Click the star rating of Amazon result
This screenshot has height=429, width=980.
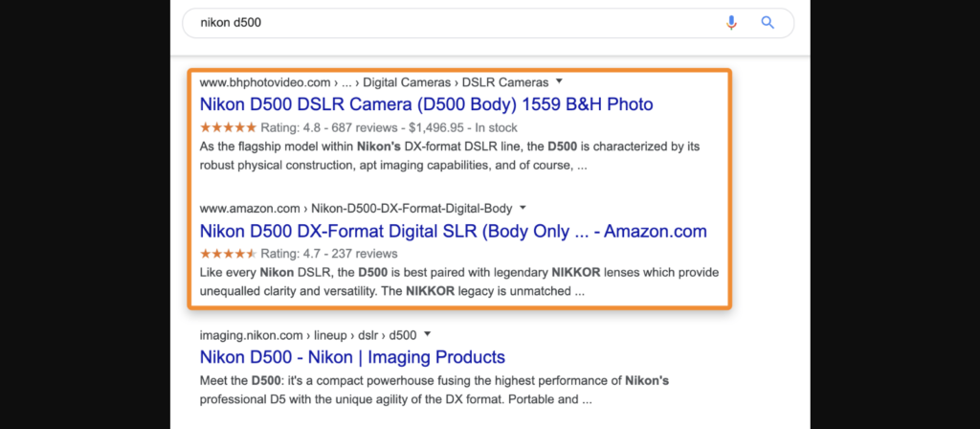tap(228, 253)
